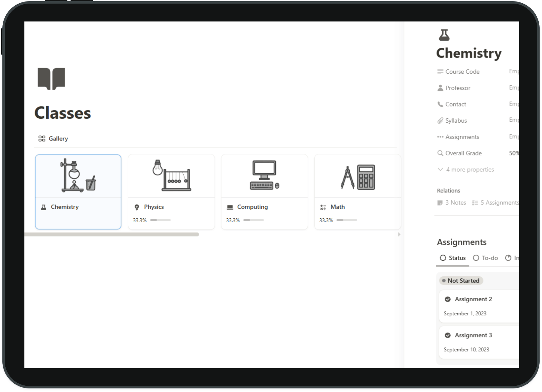This screenshot has width=542, height=392.
Task: Click the Status tab circle icon
Action: click(x=443, y=258)
